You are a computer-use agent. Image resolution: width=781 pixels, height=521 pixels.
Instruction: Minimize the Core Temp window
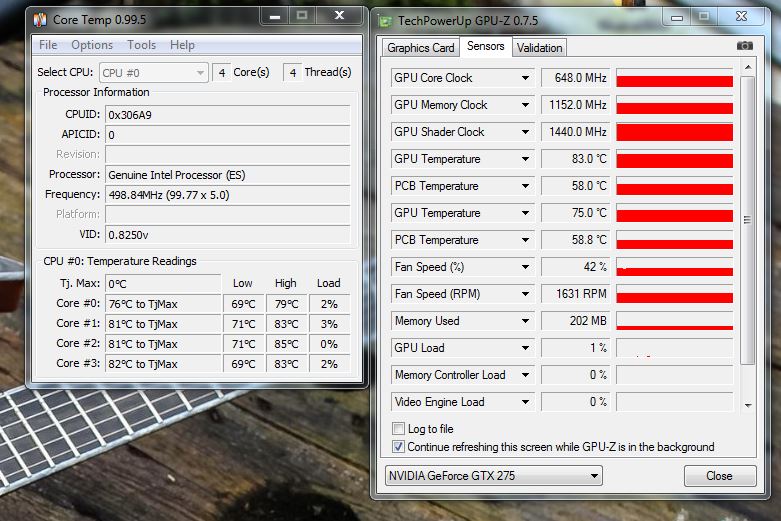(x=275, y=16)
